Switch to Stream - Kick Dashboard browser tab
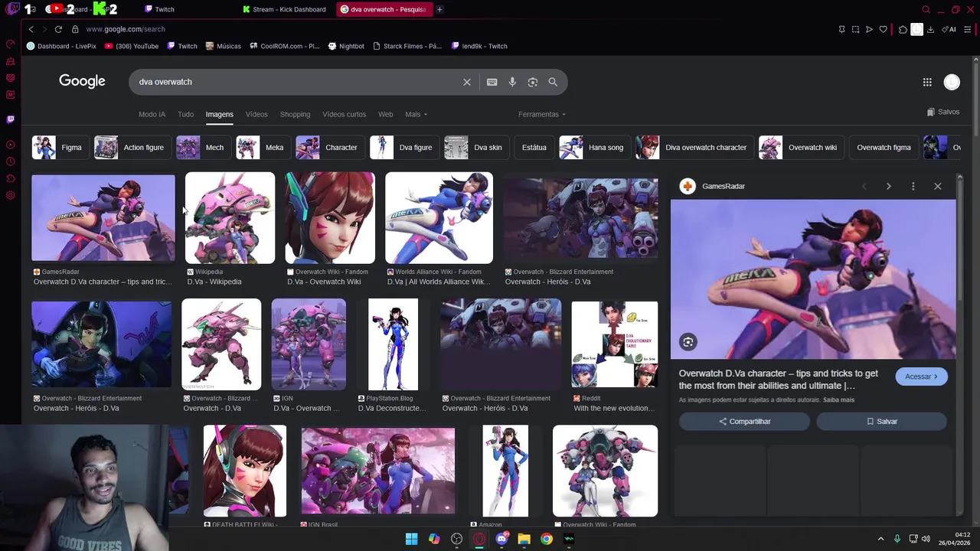The width and height of the screenshot is (980, 551). [x=284, y=9]
